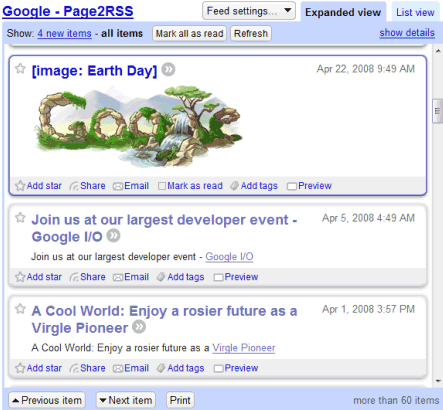This screenshot has height=410, width=443.
Task: Add tags to Virgle Pioneer item
Action: (181, 368)
